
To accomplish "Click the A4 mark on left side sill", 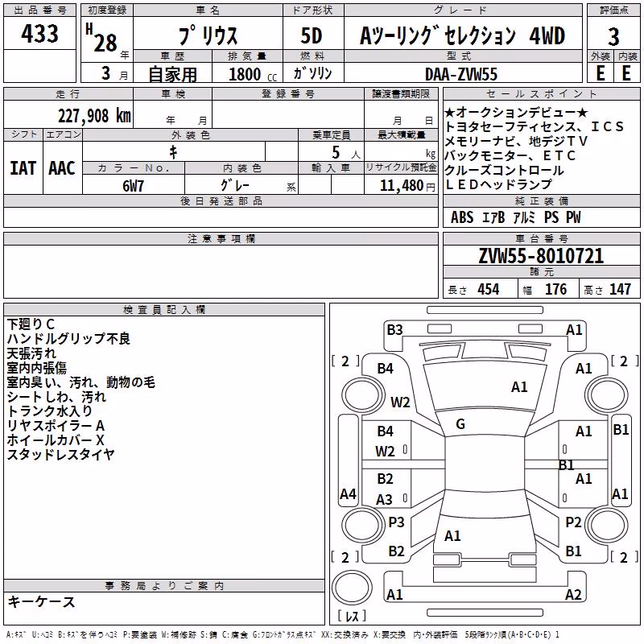I will click(348, 493).
